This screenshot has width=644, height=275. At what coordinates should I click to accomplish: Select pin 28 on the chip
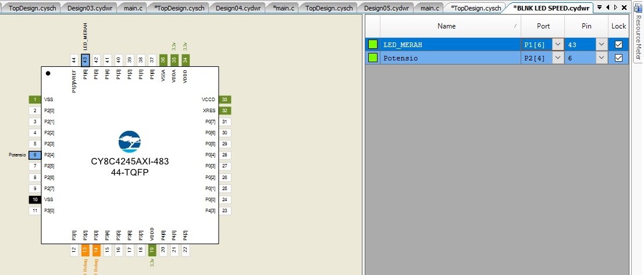[225, 155]
